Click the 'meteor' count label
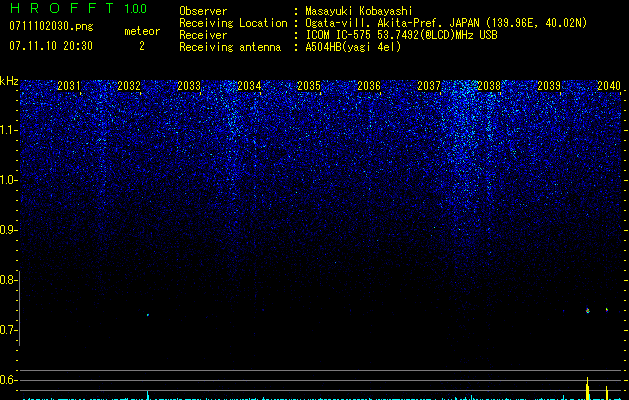629x400 pixels. pyautogui.click(x=142, y=31)
